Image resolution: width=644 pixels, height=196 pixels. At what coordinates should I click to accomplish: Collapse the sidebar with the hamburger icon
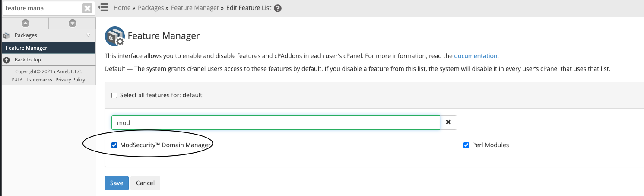click(103, 8)
